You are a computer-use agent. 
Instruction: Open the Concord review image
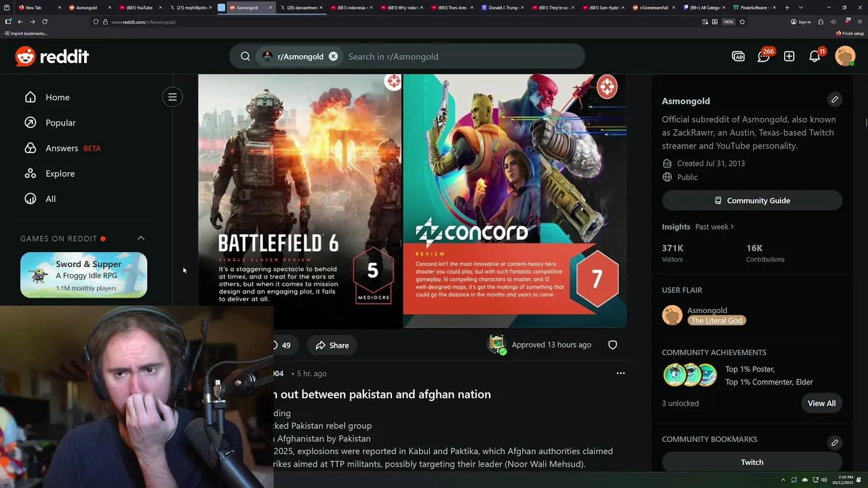coord(515,201)
